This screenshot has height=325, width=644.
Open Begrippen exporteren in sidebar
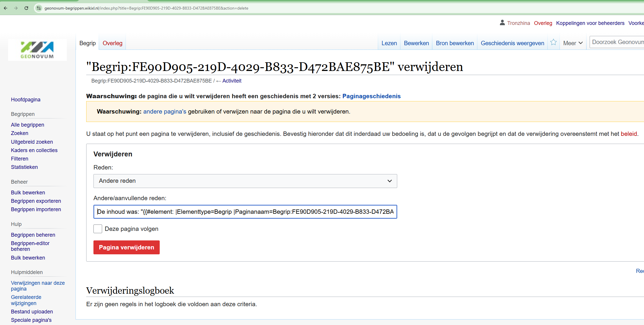click(36, 201)
